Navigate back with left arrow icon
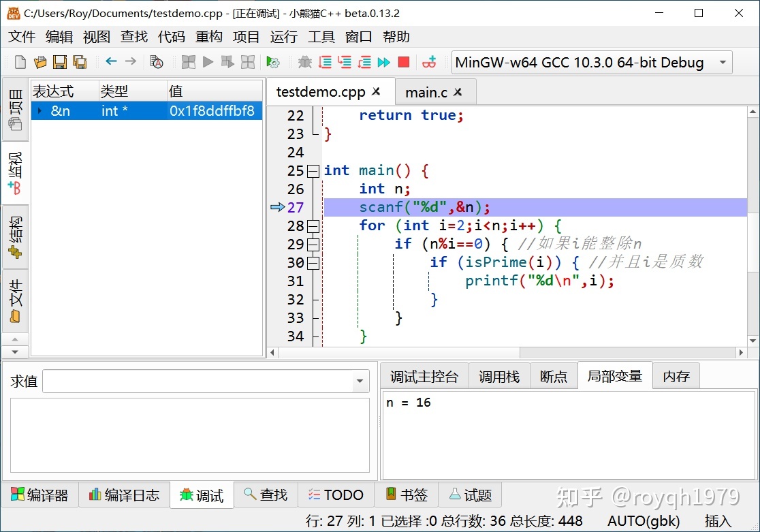 (x=111, y=61)
